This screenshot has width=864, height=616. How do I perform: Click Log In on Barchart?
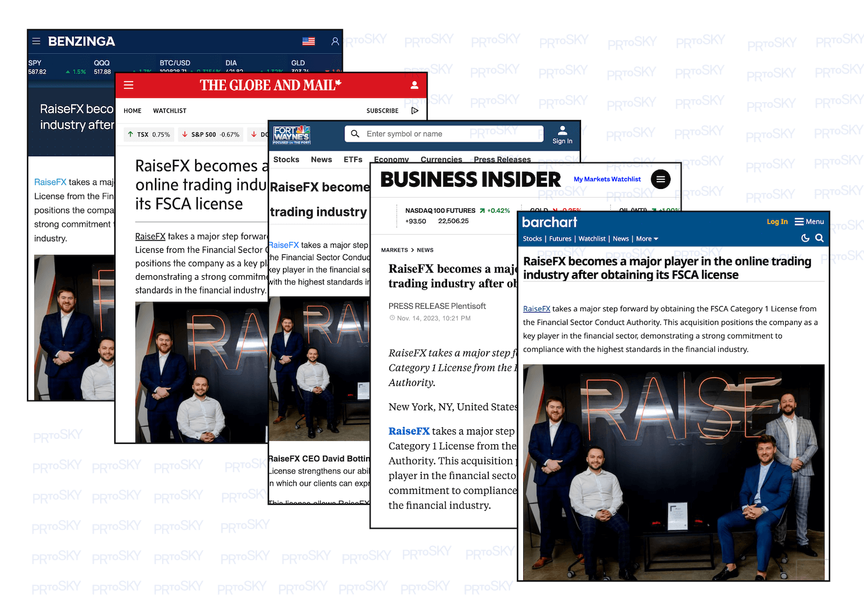777,221
